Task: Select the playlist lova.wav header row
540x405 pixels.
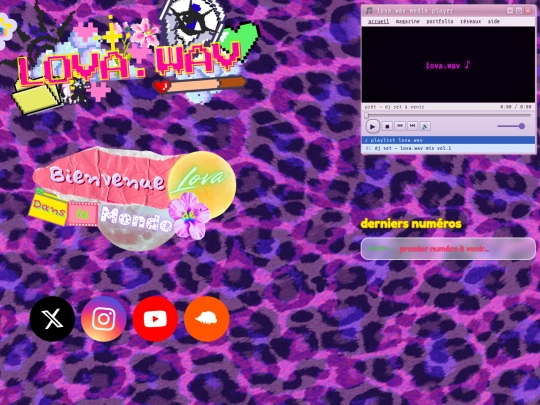Action: click(448, 140)
